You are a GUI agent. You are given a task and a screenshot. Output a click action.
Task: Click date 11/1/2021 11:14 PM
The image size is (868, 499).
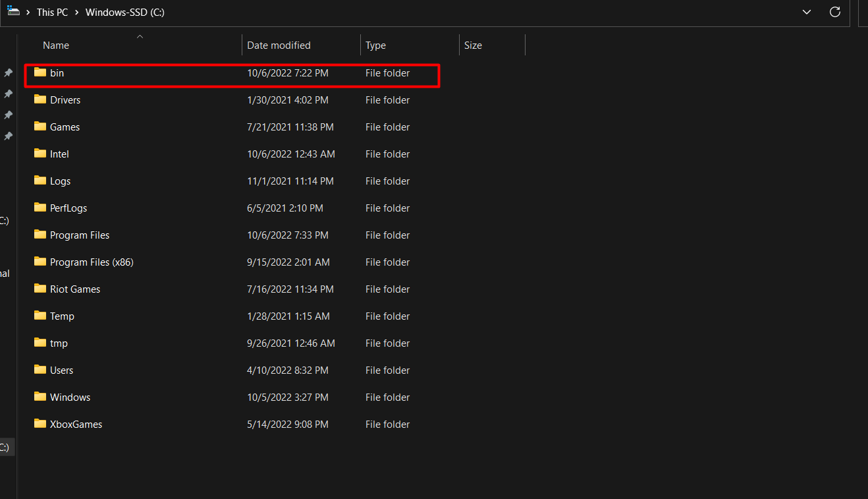(290, 181)
